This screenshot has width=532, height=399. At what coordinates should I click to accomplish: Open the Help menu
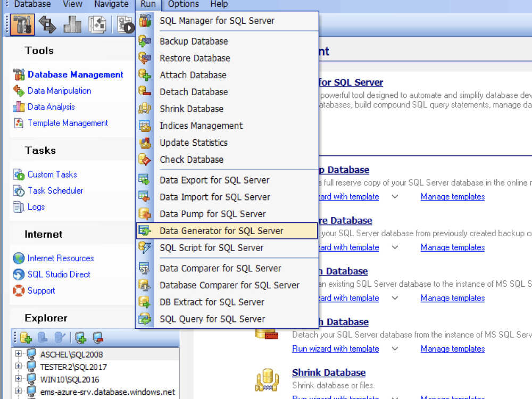pos(219,4)
